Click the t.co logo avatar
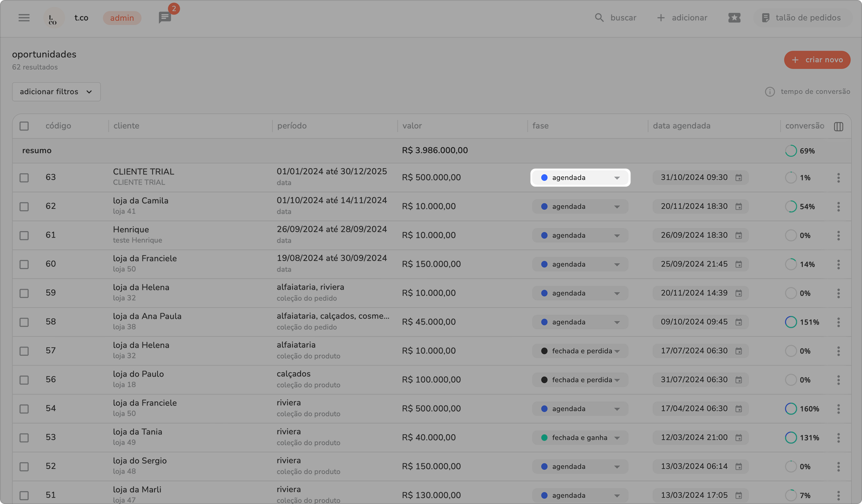Screen dimensions: 862x504 [x=53, y=18]
